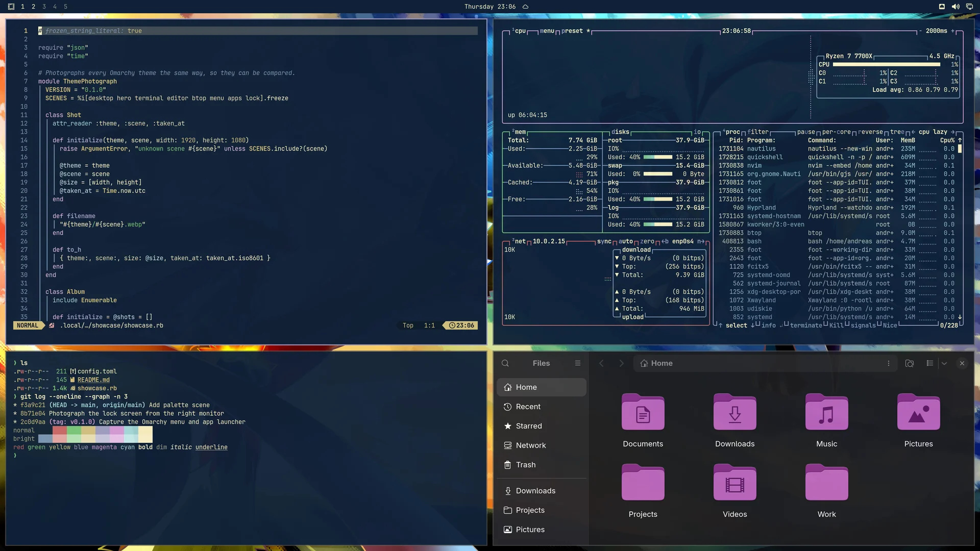Open the wired network tray icon

(942, 7)
